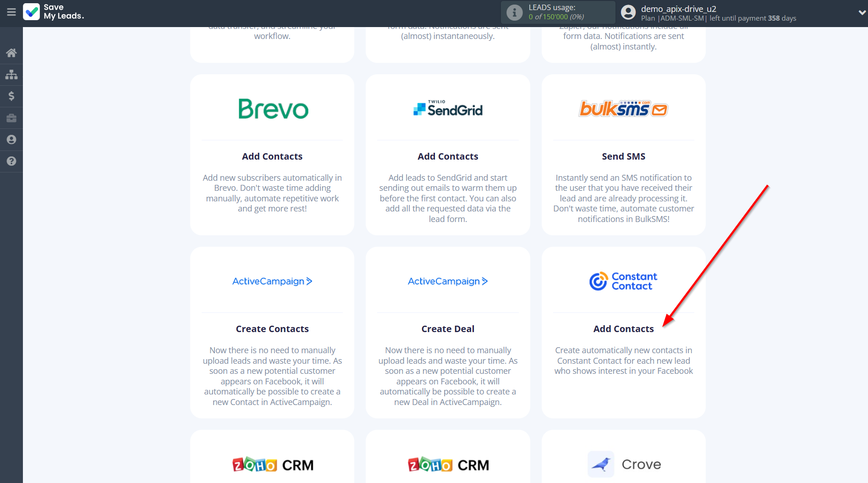Click the Save My Leads logo

click(x=54, y=12)
